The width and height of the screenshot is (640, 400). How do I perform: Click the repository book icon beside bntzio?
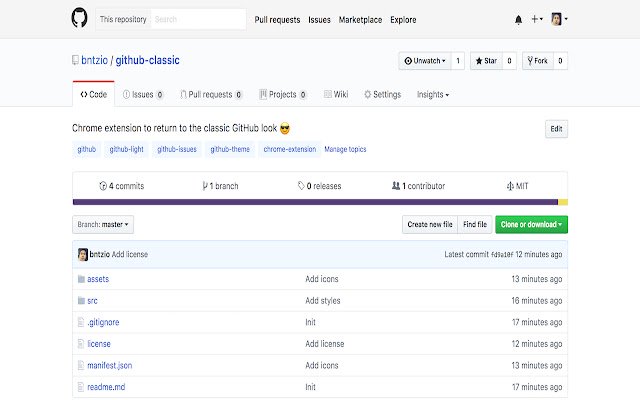[x=75, y=60]
